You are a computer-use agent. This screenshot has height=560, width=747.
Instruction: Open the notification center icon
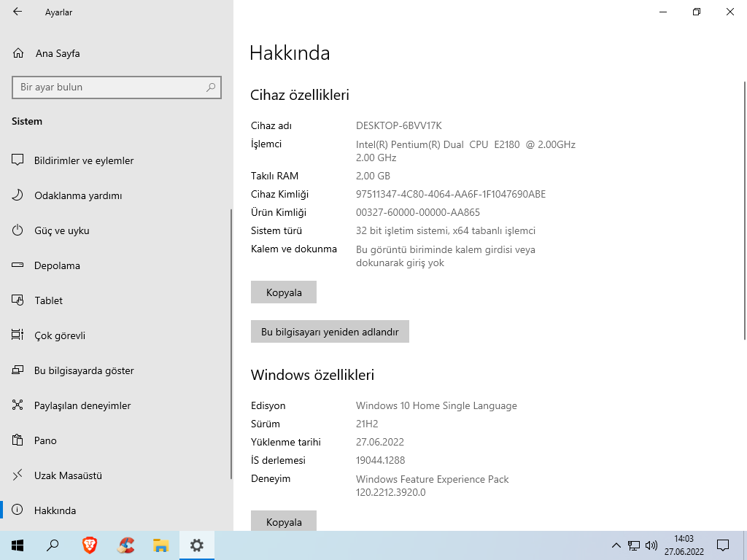723,545
